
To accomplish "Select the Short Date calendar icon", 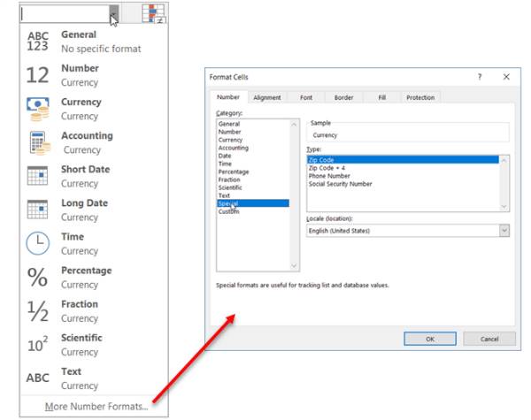I will point(37,176).
